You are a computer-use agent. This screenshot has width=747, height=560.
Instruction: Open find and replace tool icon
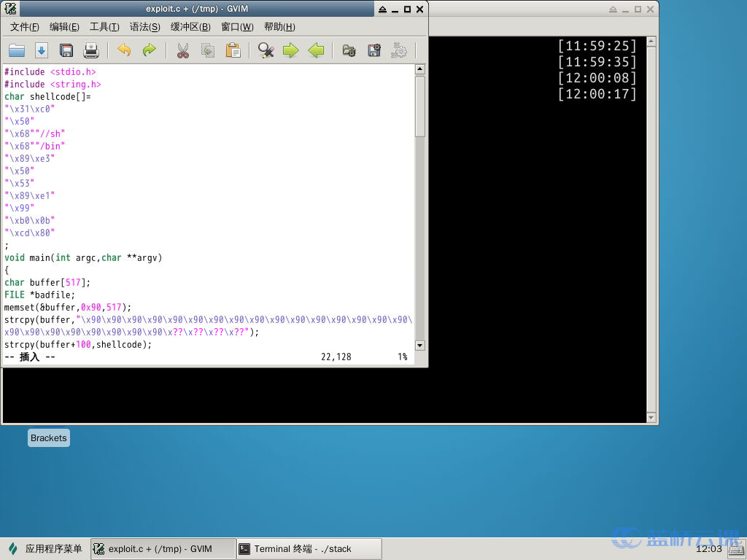tap(266, 50)
